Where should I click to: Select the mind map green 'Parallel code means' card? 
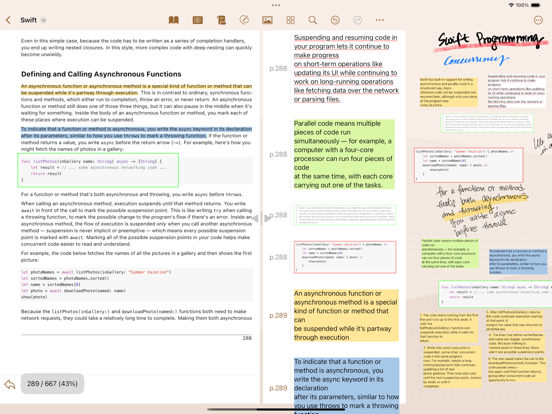(450, 254)
